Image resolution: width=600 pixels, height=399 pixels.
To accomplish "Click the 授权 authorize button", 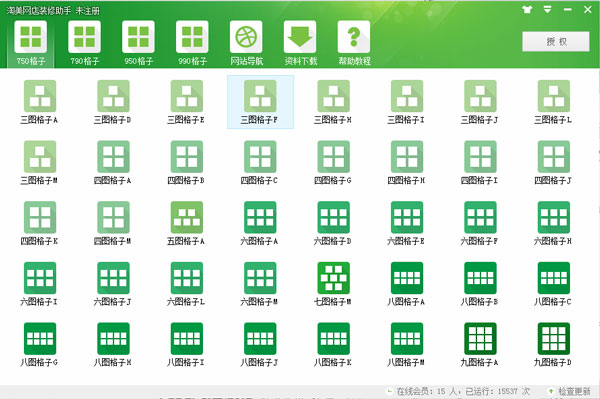I will pyautogui.click(x=556, y=41).
